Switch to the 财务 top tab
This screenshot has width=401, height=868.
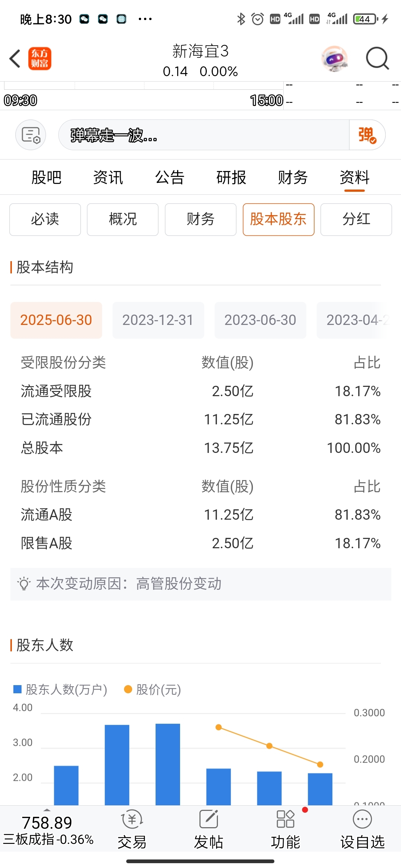[x=293, y=177]
